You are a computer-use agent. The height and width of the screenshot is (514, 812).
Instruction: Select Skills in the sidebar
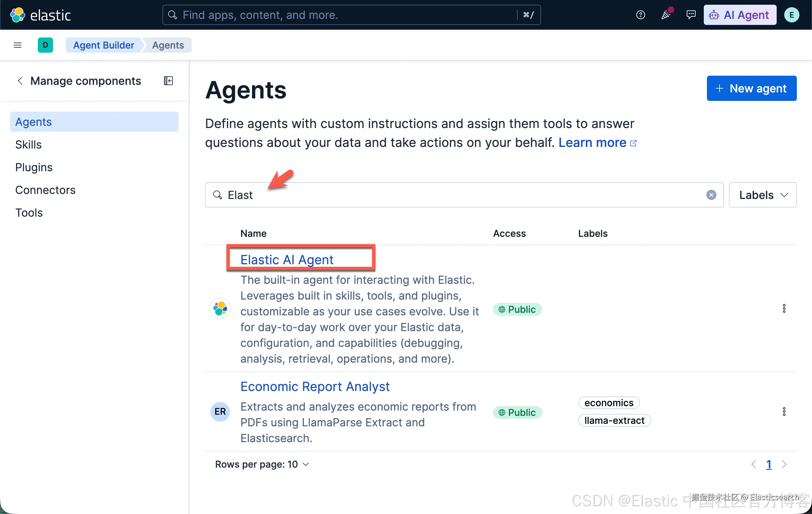(x=28, y=144)
